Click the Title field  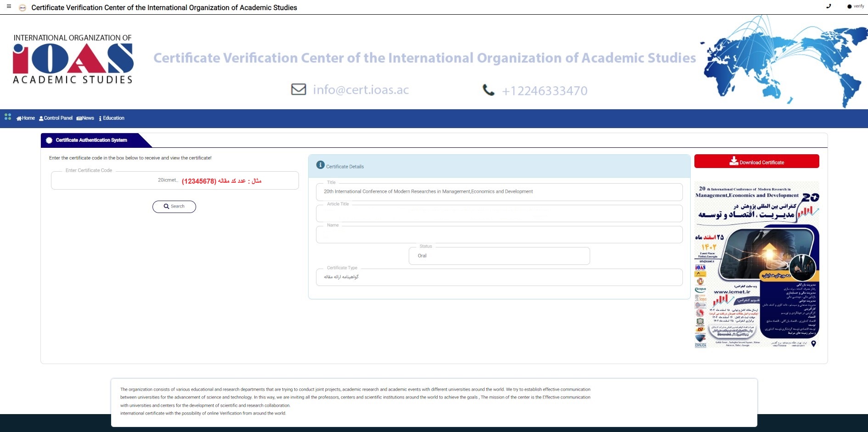pos(499,192)
